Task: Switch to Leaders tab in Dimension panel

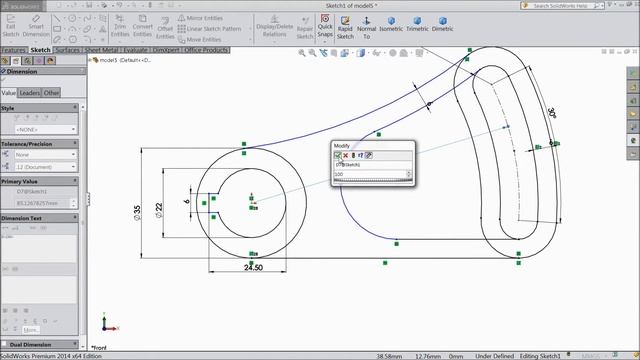Action: click(30, 93)
